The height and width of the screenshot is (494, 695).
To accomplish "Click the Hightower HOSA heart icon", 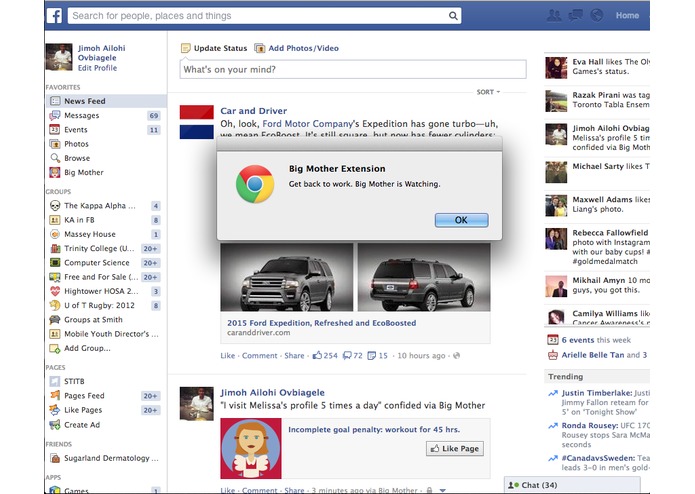I will coord(55,291).
